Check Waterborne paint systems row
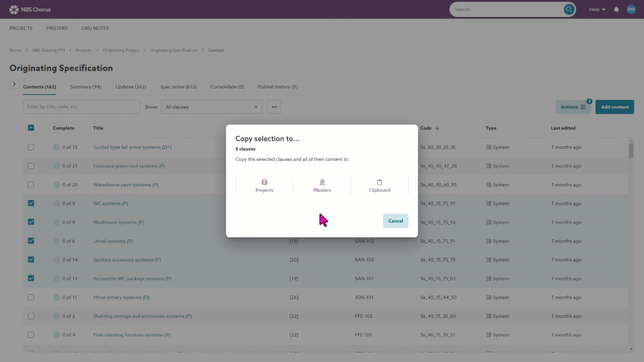The width and height of the screenshot is (644, 362). coord(31,185)
